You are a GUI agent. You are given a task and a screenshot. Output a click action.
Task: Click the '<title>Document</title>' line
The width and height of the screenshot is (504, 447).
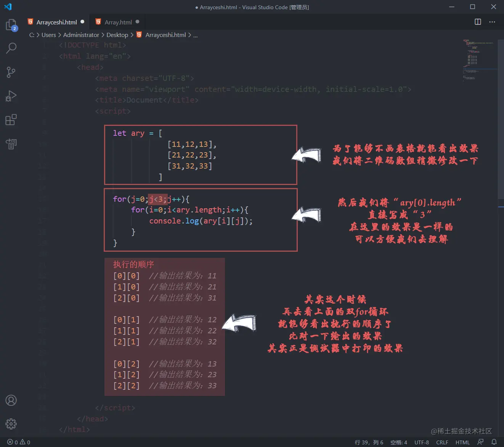pyautogui.click(x=147, y=100)
